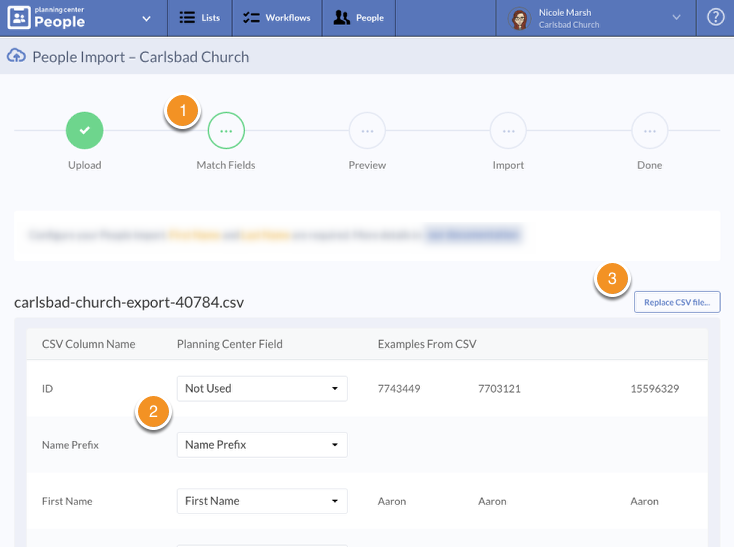Open the Name Prefix field dropdown
Viewport: 734px width, 547px height.
tap(262, 445)
